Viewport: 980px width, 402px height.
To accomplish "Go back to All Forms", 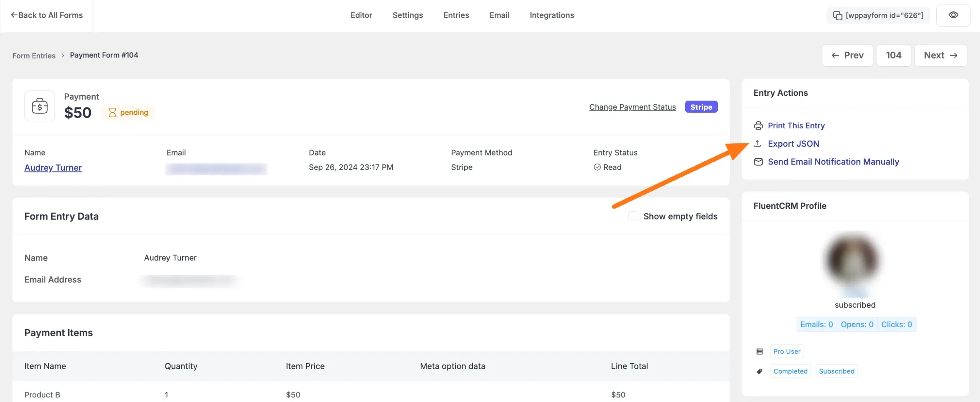I will pyautogui.click(x=47, y=15).
